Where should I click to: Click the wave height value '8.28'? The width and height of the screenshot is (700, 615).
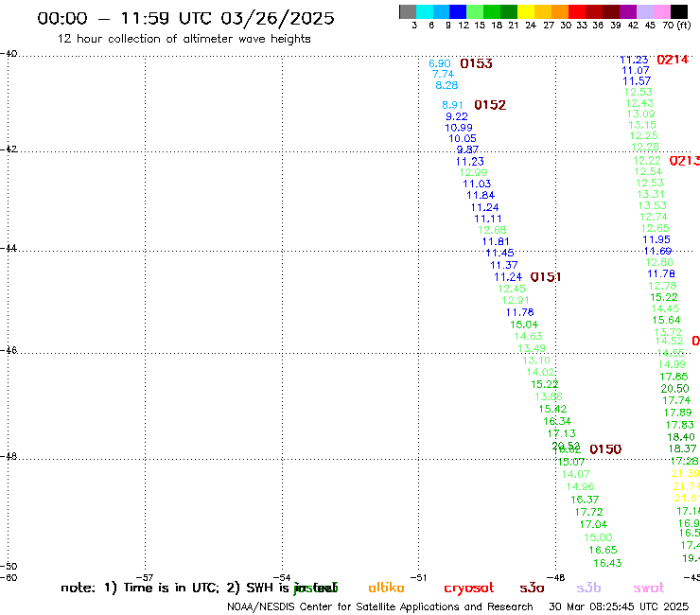[x=446, y=85]
